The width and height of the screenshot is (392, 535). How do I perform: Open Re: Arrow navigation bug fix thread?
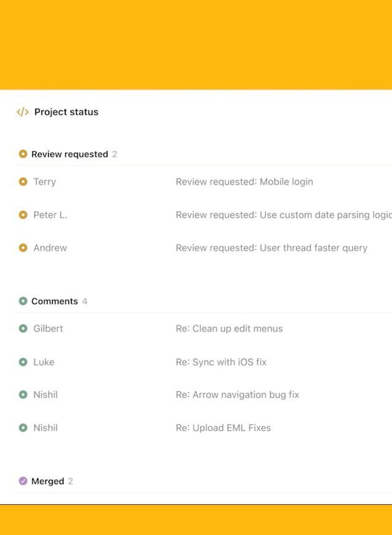pyautogui.click(x=237, y=395)
